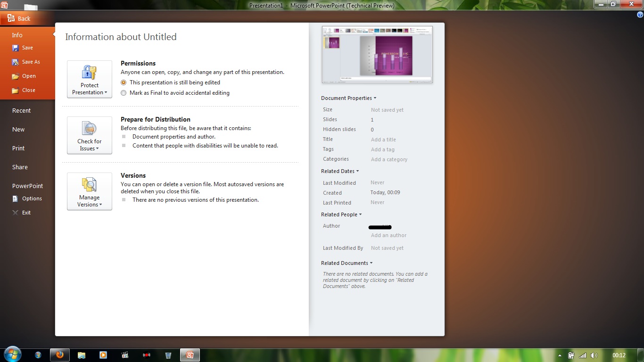Click the Show Desktop button at the taskbar end
Screen dimensions: 644x362
point(641,355)
